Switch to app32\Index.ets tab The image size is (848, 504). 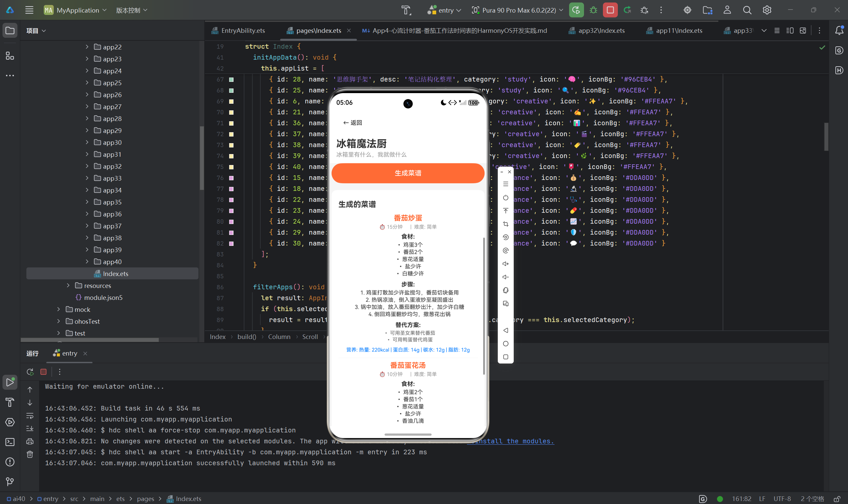597,30
